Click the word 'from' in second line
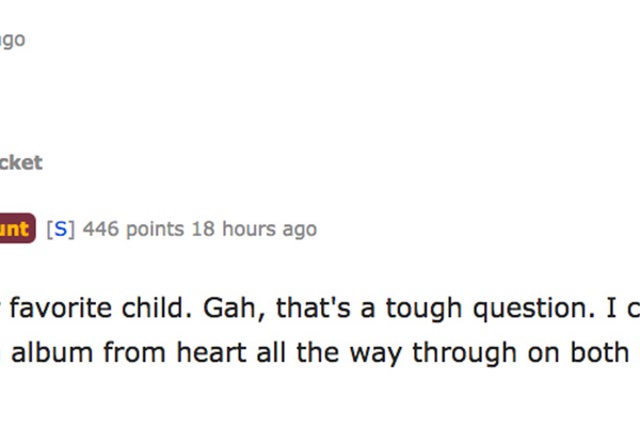 [x=135, y=352]
